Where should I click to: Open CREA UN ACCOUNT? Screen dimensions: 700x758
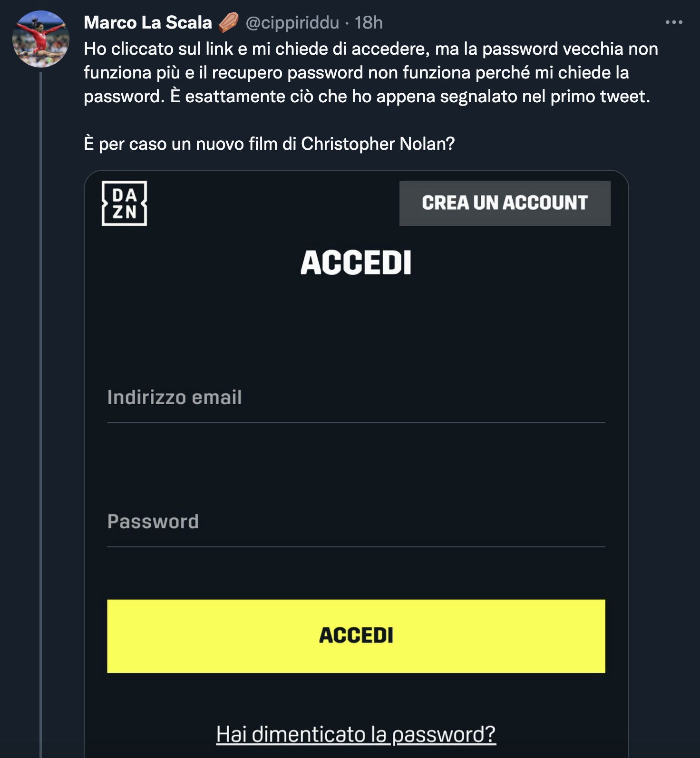tap(505, 204)
